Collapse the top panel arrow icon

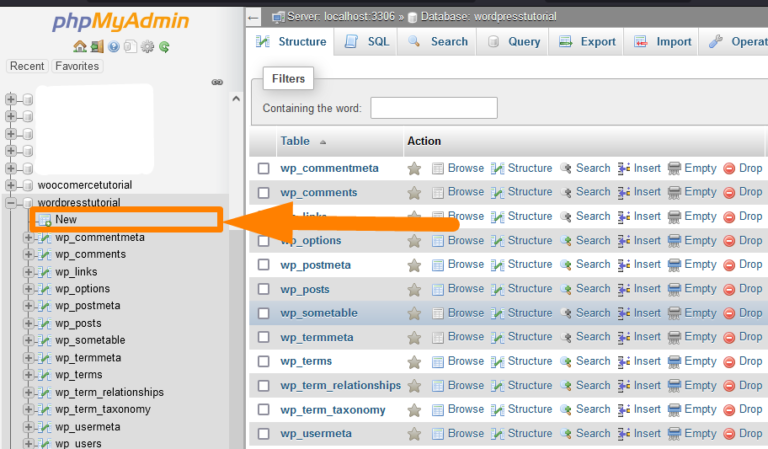[253, 17]
